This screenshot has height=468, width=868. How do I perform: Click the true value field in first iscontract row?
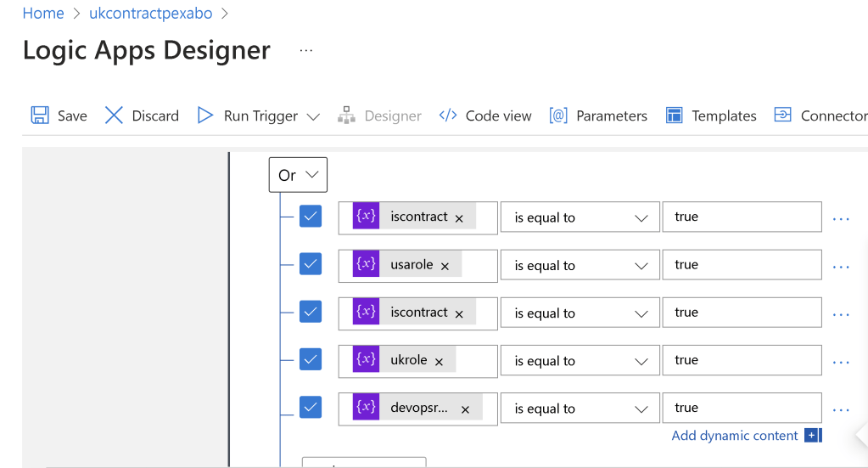pos(742,217)
